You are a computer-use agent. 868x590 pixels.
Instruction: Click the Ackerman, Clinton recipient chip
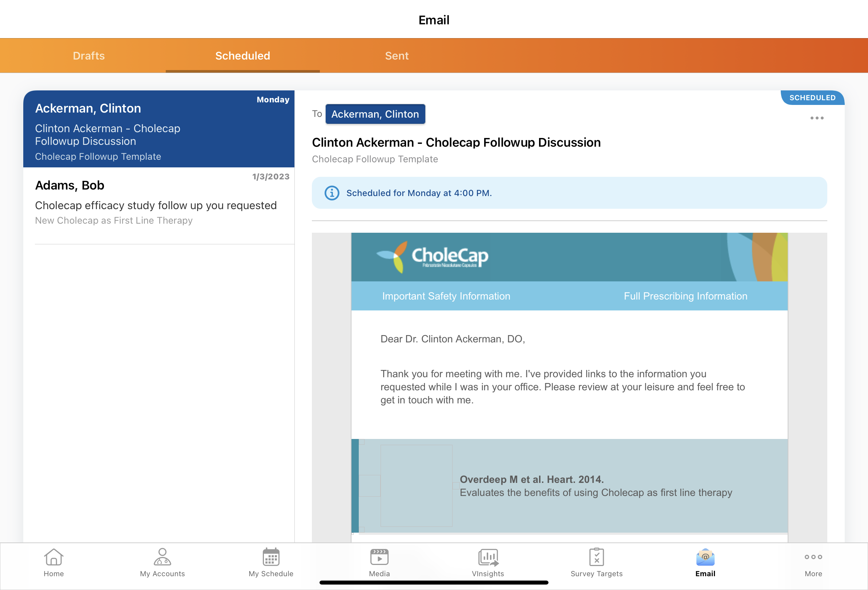[x=375, y=114]
